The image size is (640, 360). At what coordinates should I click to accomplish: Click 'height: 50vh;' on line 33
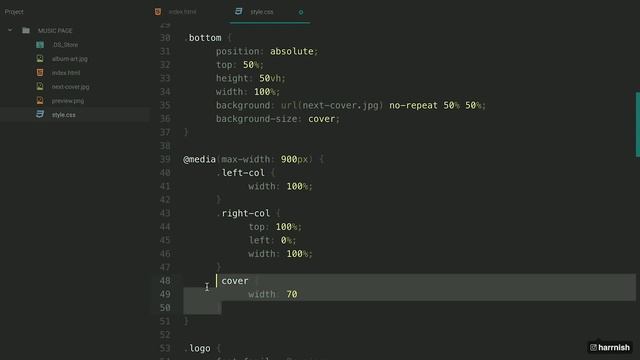click(x=251, y=78)
